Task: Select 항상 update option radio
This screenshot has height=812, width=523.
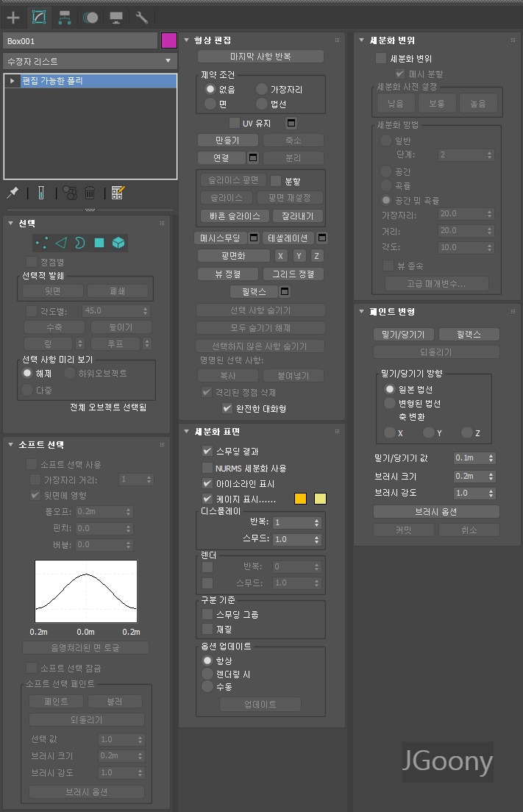Action: (x=207, y=660)
